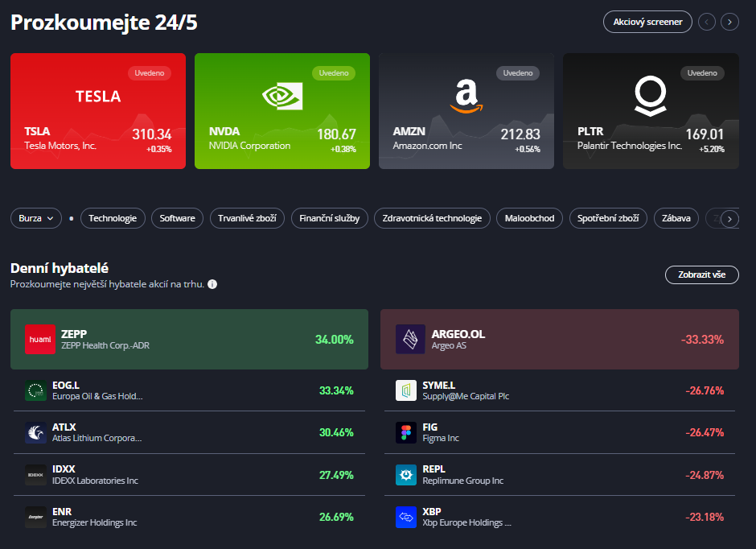Click the Uvedeno badge on Palantir card
This screenshot has height=549, width=756.
click(x=702, y=72)
